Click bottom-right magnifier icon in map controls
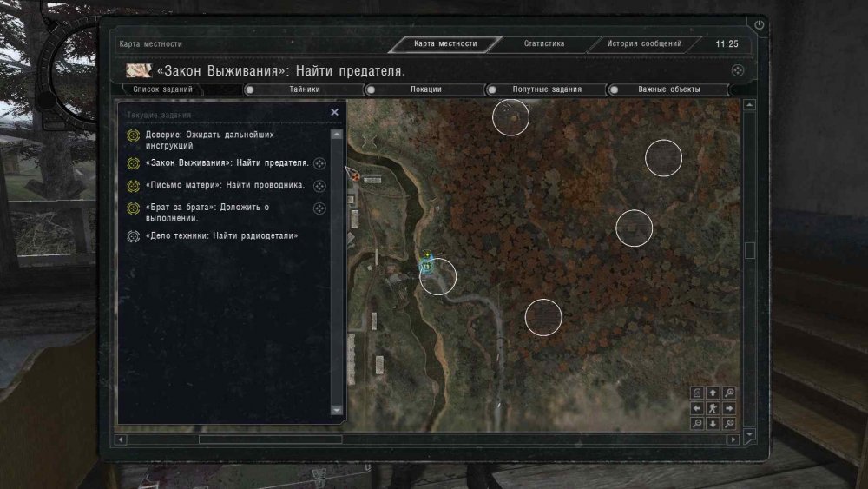The width and height of the screenshot is (868, 489). 729,424
